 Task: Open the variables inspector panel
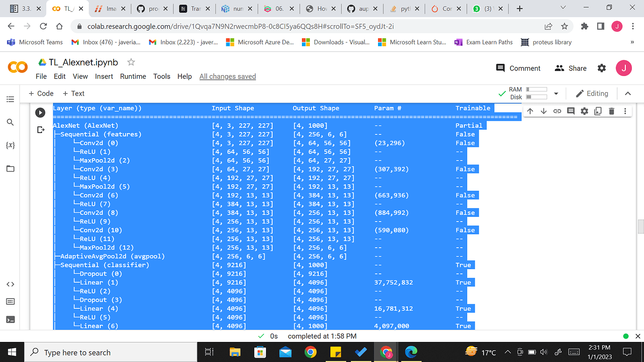coord(10,145)
